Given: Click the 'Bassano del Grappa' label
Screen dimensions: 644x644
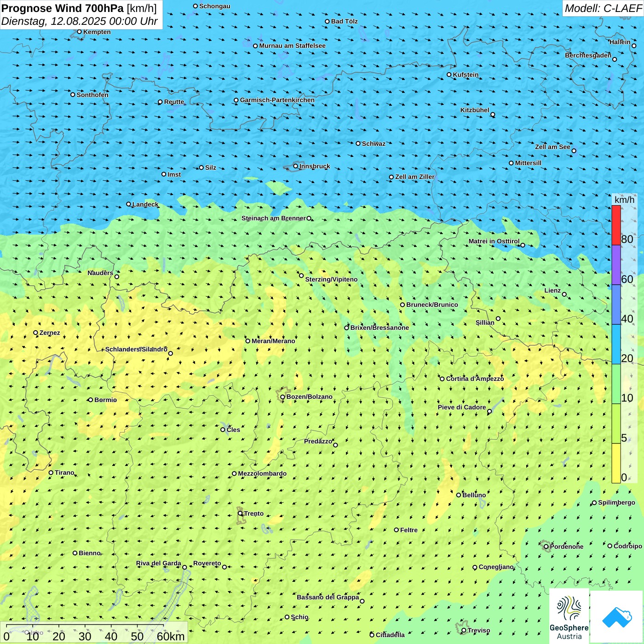Looking at the screenshot, I should 328,597.
